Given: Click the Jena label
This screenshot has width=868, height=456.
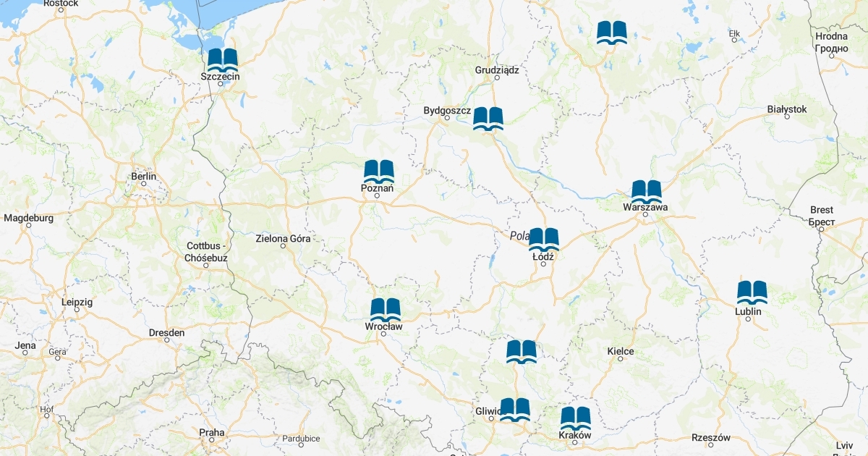Looking at the screenshot, I should pos(25,346).
